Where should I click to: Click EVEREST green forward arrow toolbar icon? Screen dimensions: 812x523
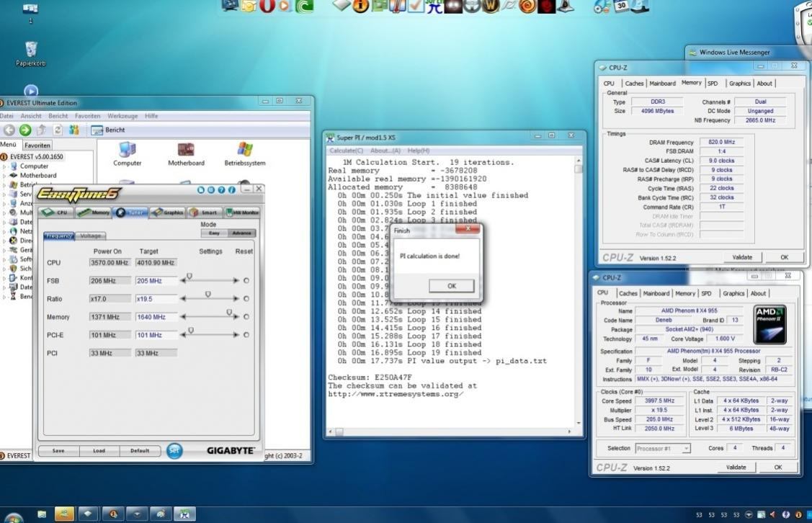point(24,130)
